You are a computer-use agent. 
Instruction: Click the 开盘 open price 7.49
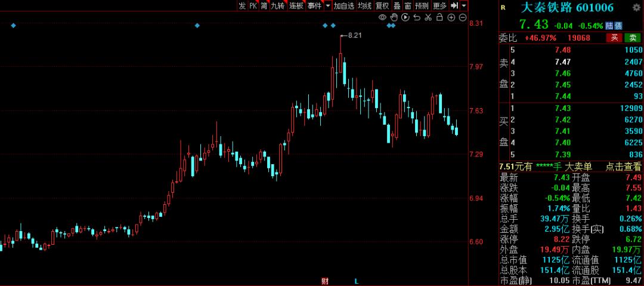[633, 178]
